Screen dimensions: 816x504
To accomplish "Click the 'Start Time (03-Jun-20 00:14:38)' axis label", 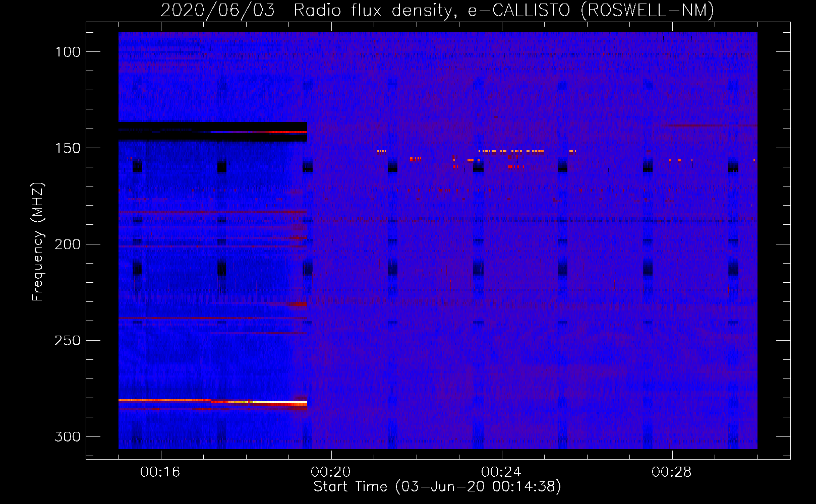I will tap(437, 487).
